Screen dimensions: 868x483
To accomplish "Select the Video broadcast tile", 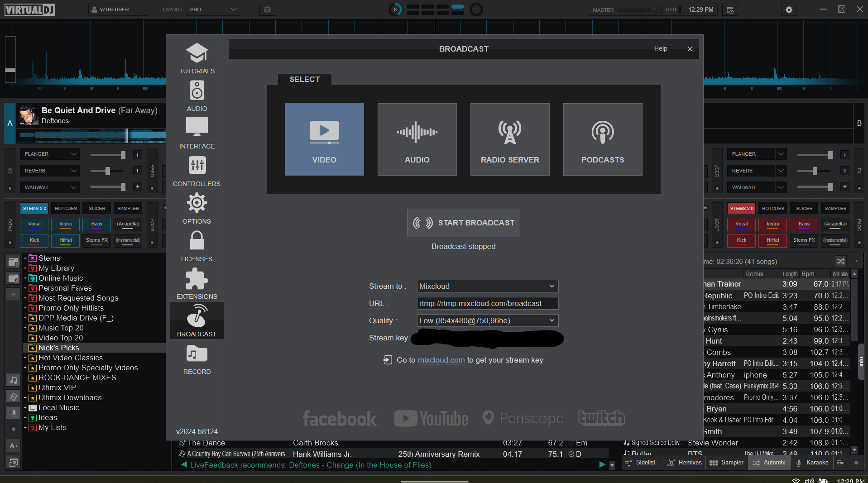I will 324,139.
